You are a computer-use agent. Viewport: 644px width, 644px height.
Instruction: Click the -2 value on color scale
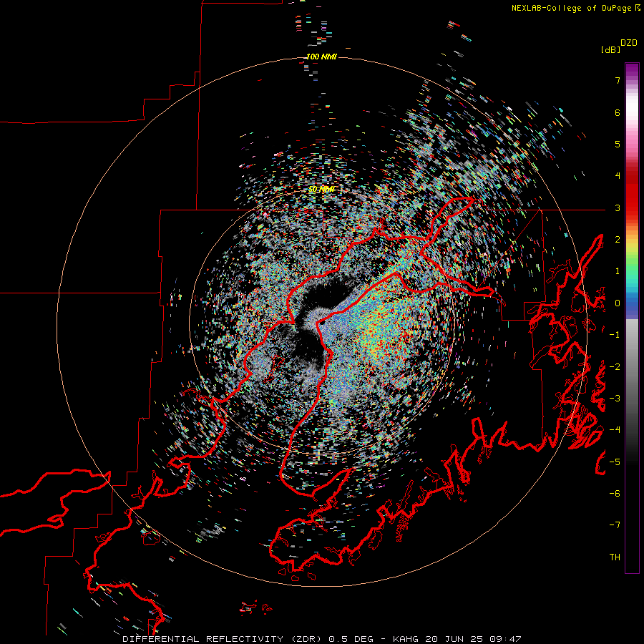[615, 367]
